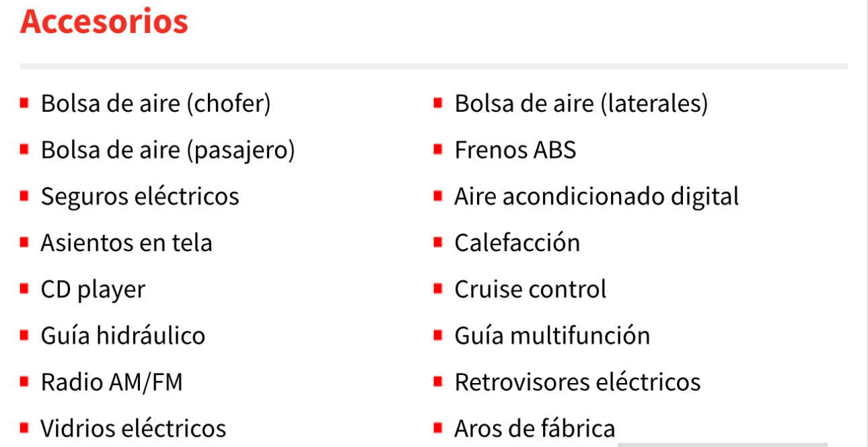
Task: Select Retrovisores eléctricos in the list
Action: (577, 382)
